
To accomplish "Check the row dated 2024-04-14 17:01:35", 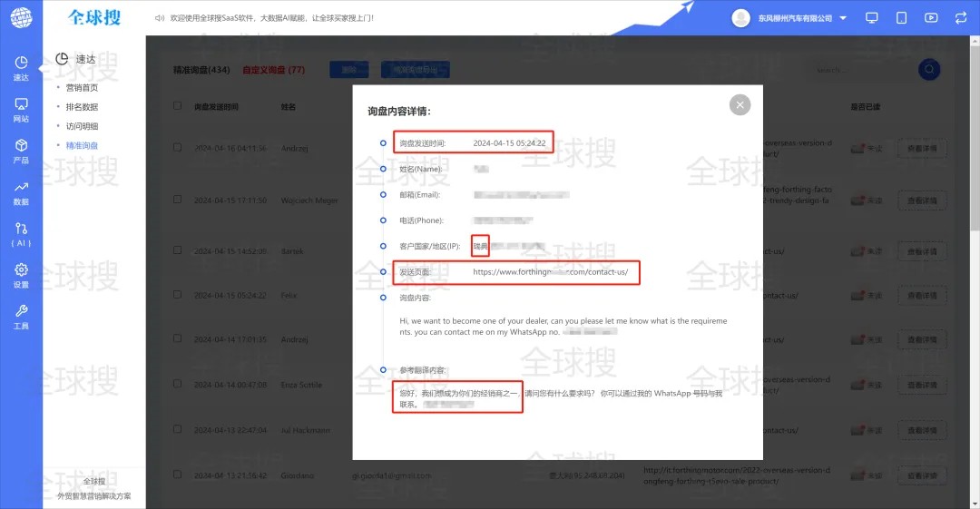I will coord(178,339).
